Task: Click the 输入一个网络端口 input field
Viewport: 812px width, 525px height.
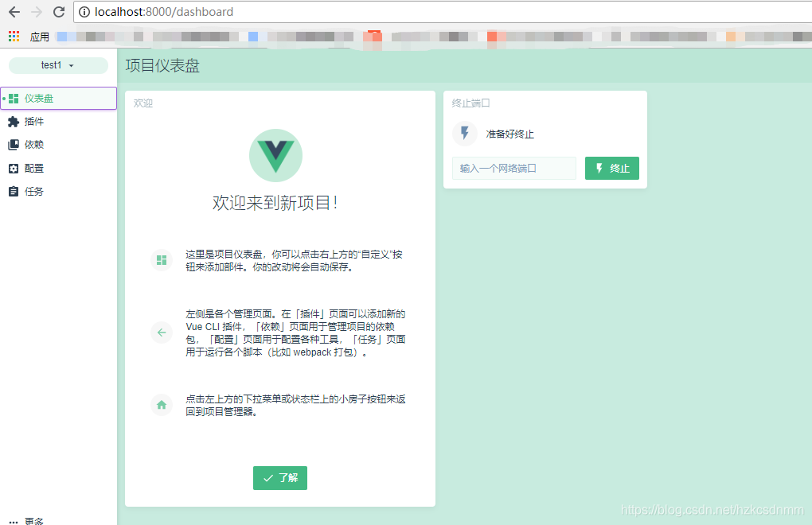Action: 513,168
